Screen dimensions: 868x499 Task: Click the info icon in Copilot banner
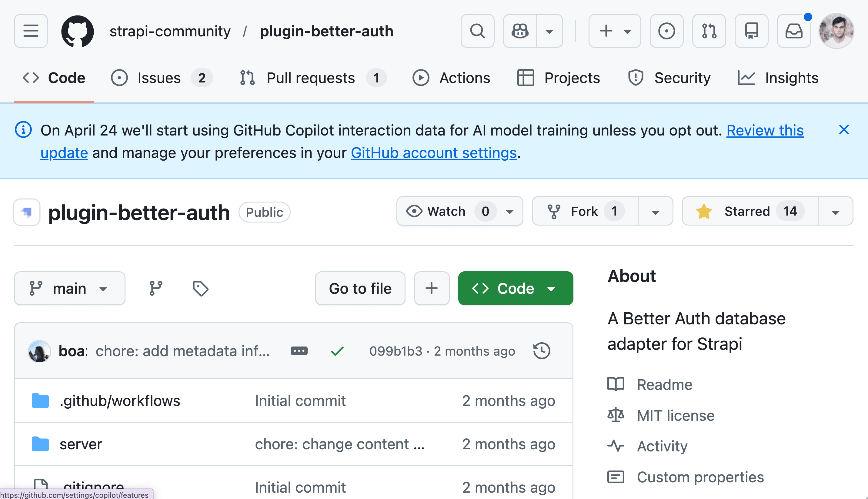[23, 129]
